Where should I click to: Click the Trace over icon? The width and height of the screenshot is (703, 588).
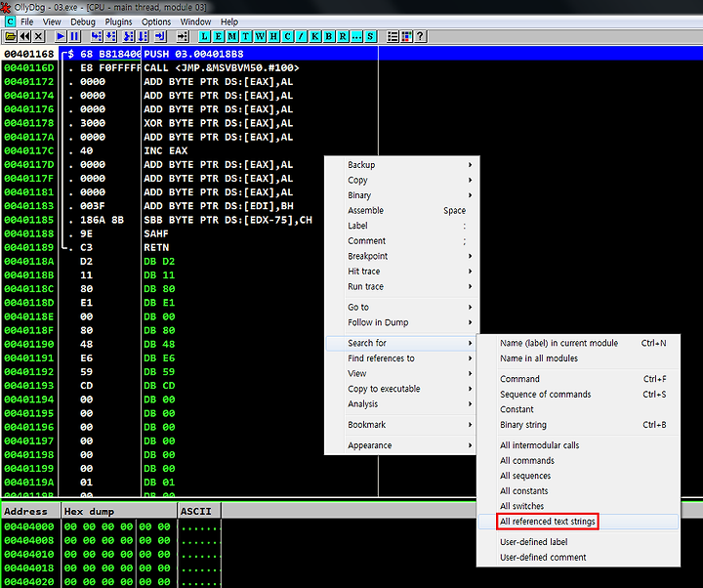[143, 36]
